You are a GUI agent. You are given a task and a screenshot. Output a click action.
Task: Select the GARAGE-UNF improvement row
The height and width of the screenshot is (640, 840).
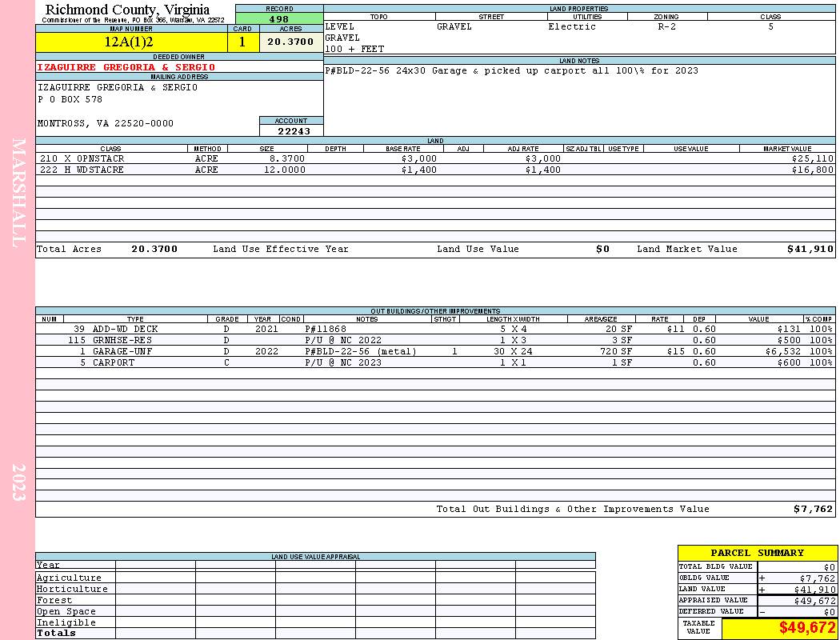click(435, 351)
